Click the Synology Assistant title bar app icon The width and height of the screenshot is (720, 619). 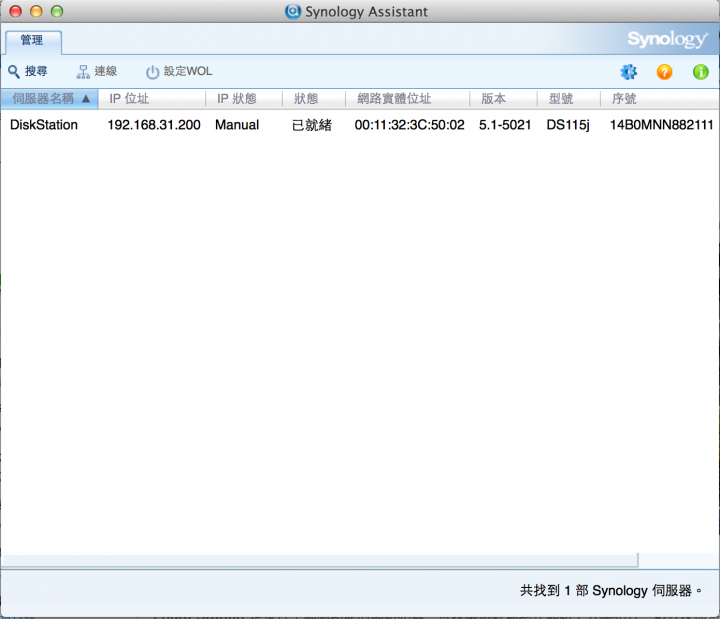pyautogui.click(x=293, y=11)
